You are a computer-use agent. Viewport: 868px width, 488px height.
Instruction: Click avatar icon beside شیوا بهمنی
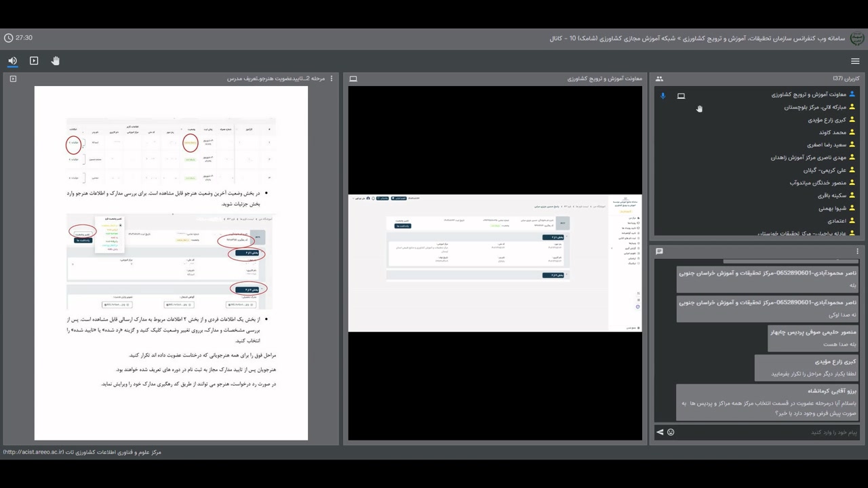tap(852, 208)
